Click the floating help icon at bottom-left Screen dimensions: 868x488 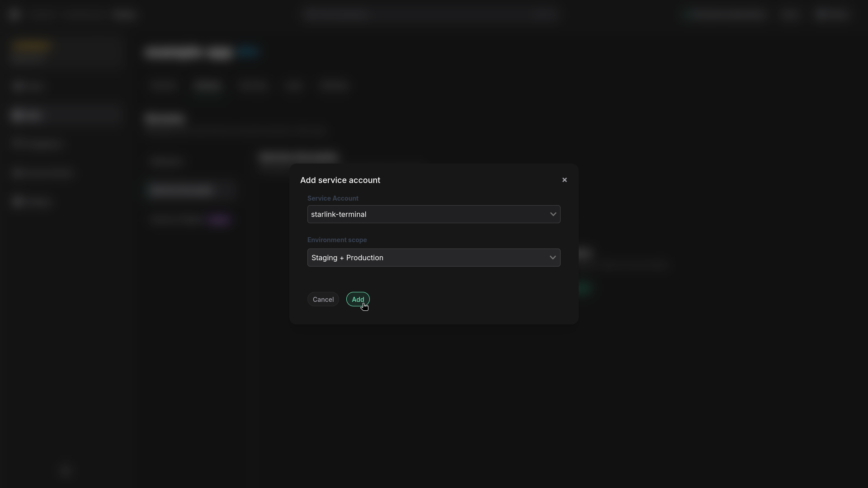[66, 471]
